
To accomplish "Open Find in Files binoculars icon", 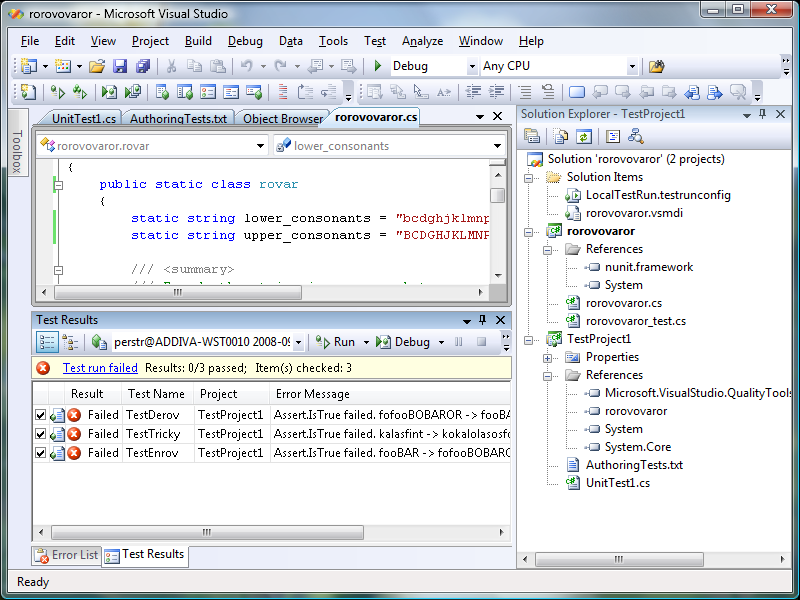I will pyautogui.click(x=657, y=66).
